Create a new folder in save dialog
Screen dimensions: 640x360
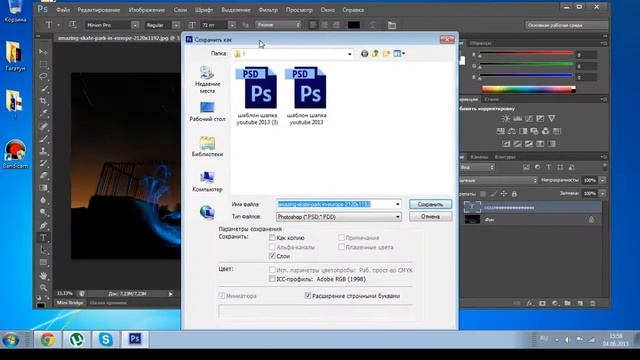click(386, 53)
